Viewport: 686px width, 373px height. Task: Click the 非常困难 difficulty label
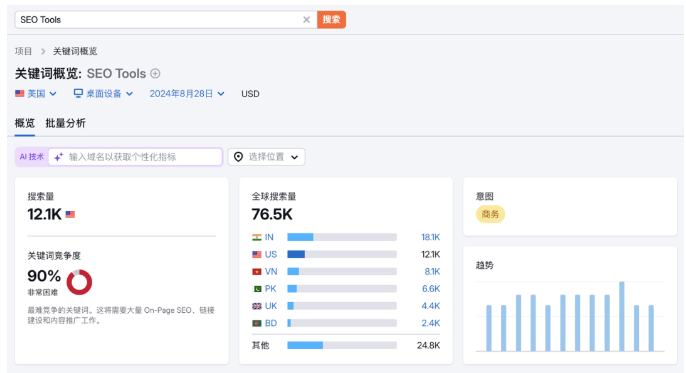[42, 293]
